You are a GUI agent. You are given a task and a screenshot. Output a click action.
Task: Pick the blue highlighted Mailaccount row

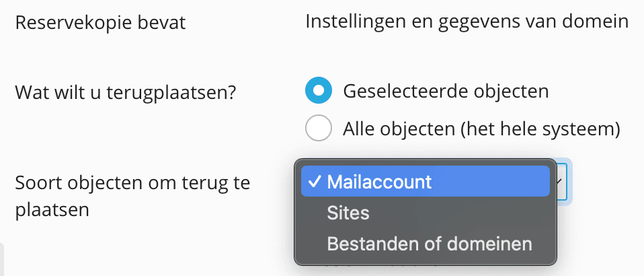pos(425,182)
